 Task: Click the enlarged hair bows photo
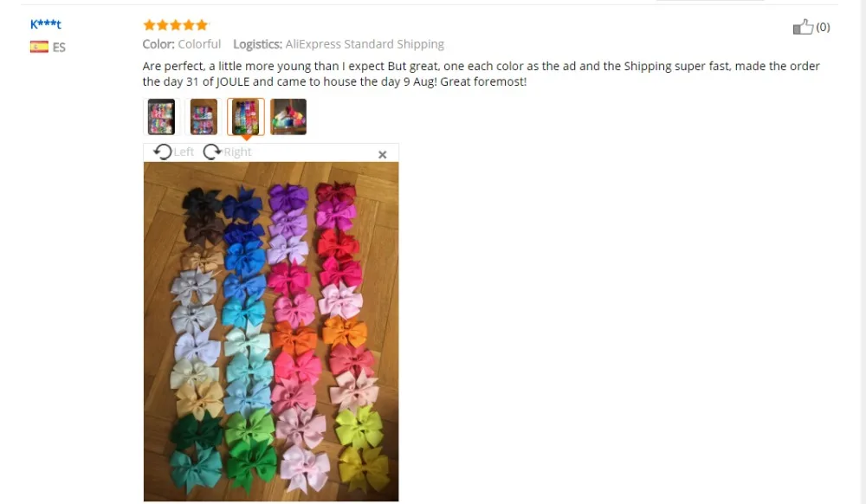click(x=271, y=331)
